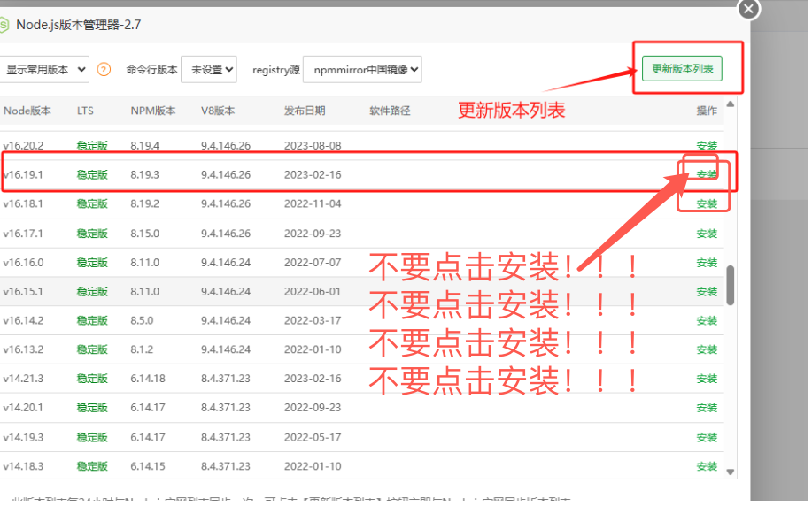Install Node v16.17.1 from the list
Screen dimensions: 812x514
coord(707,234)
